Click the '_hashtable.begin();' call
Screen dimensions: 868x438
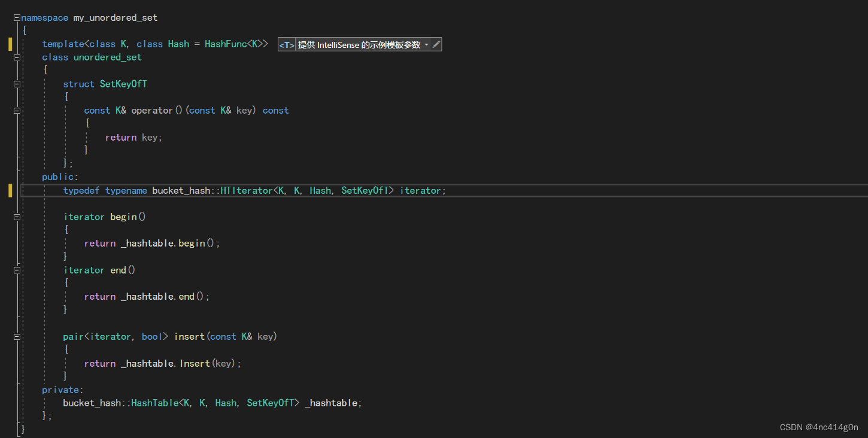pyautogui.click(x=171, y=244)
